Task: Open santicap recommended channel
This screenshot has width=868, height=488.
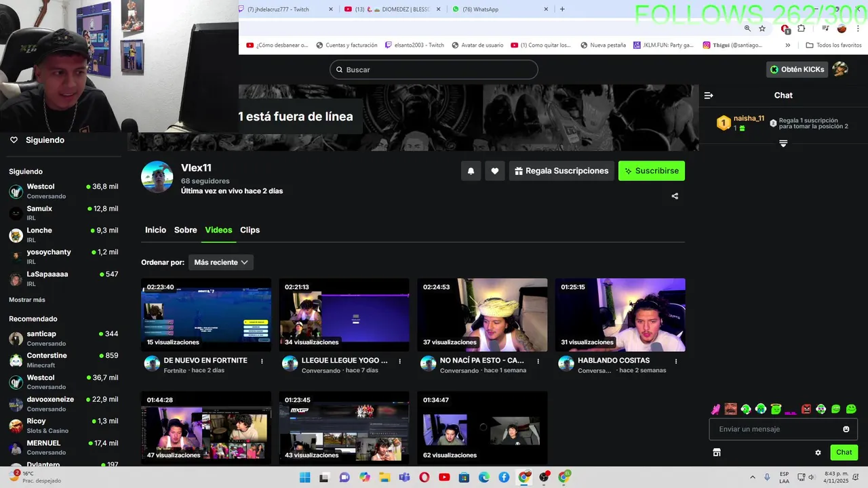Action: point(64,338)
